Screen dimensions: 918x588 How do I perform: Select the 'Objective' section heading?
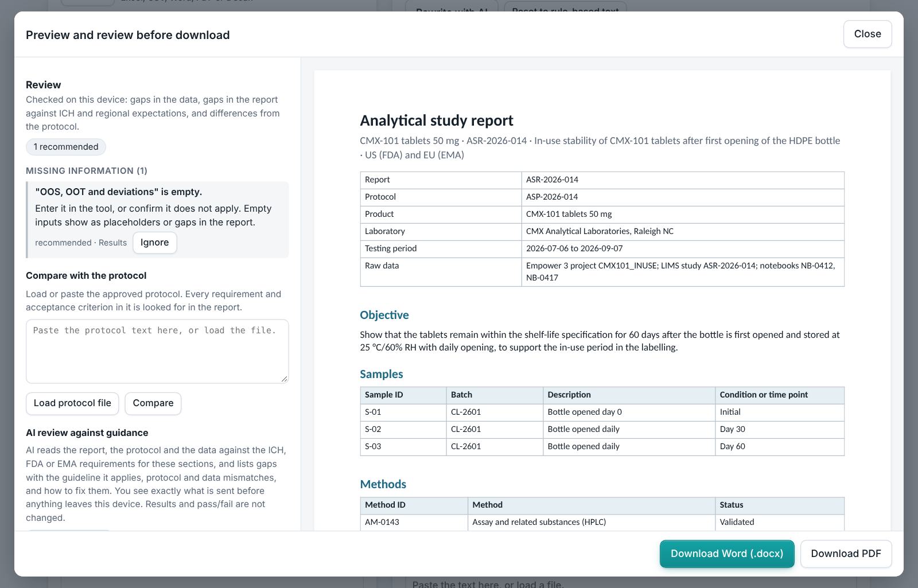tap(384, 315)
